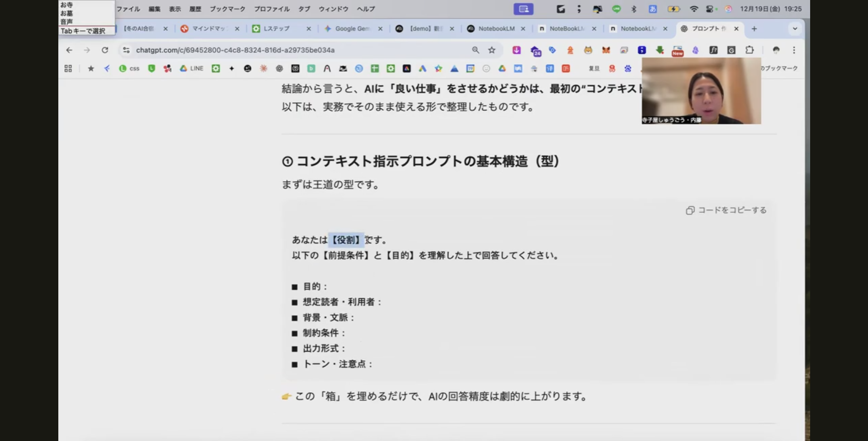
Task: Click コードをコピーする button
Action: coord(726,210)
